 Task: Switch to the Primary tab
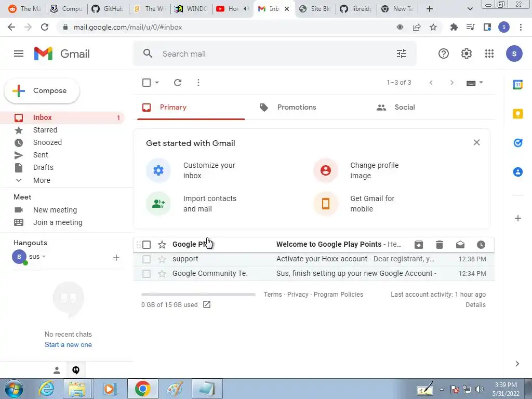point(191,107)
